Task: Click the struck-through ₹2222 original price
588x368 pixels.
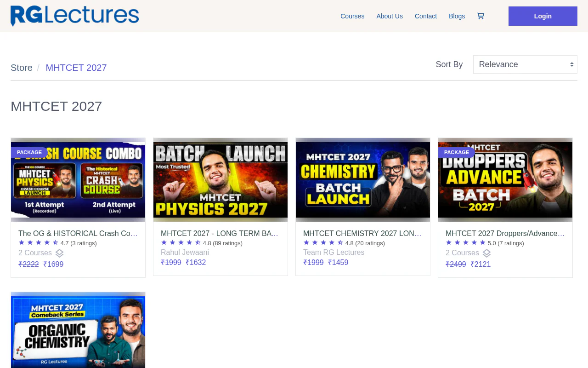Action: (28, 264)
